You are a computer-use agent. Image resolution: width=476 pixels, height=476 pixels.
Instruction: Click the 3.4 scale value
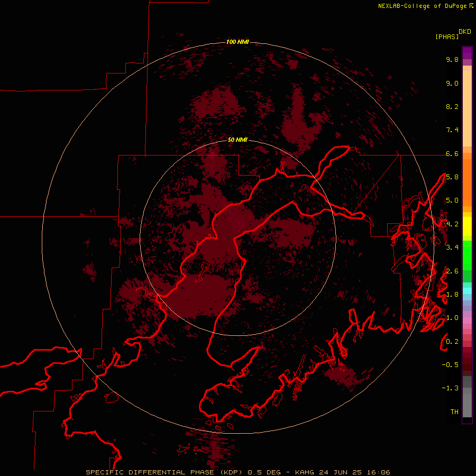(x=452, y=248)
